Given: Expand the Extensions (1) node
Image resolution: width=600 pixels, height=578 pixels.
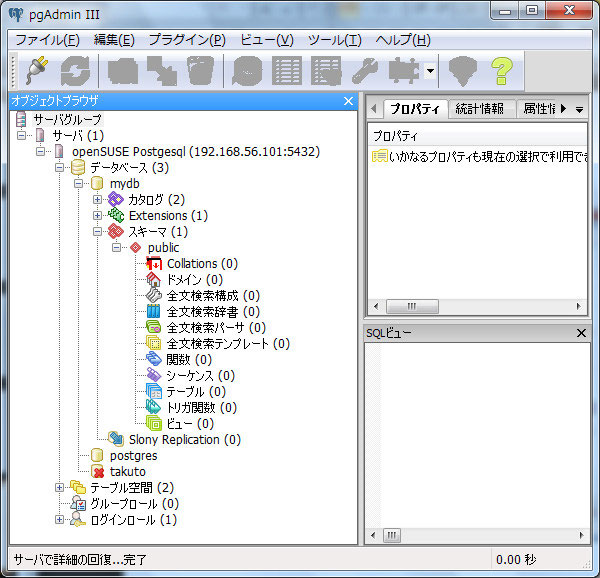Looking at the screenshot, I should pyautogui.click(x=97, y=216).
